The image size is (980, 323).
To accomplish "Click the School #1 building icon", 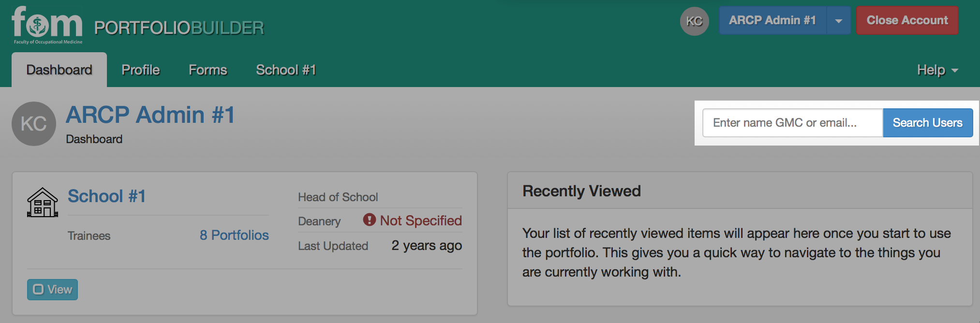I will coord(43,202).
